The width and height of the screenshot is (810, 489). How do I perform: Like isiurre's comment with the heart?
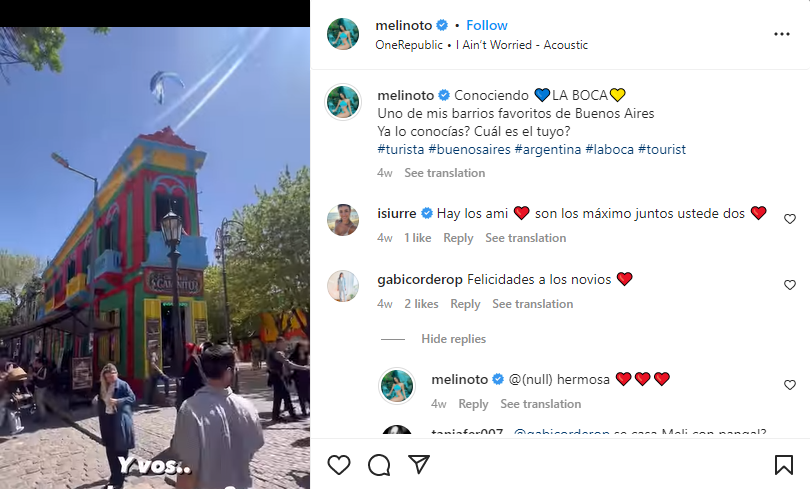[790, 219]
